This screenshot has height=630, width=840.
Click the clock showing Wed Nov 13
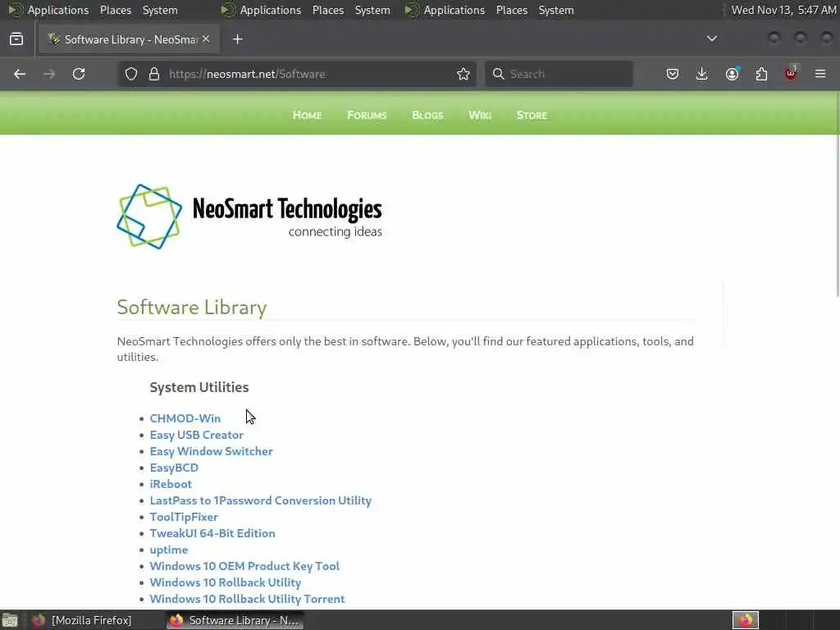783,10
